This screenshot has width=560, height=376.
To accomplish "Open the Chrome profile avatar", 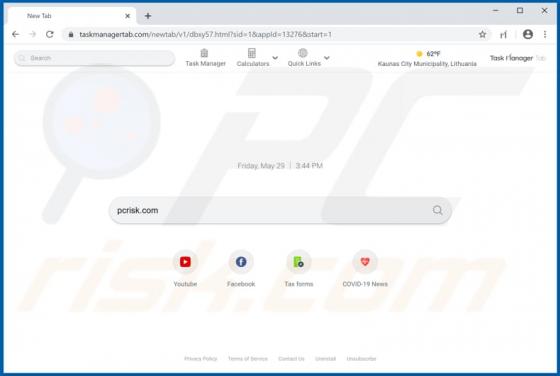I will (x=528, y=34).
